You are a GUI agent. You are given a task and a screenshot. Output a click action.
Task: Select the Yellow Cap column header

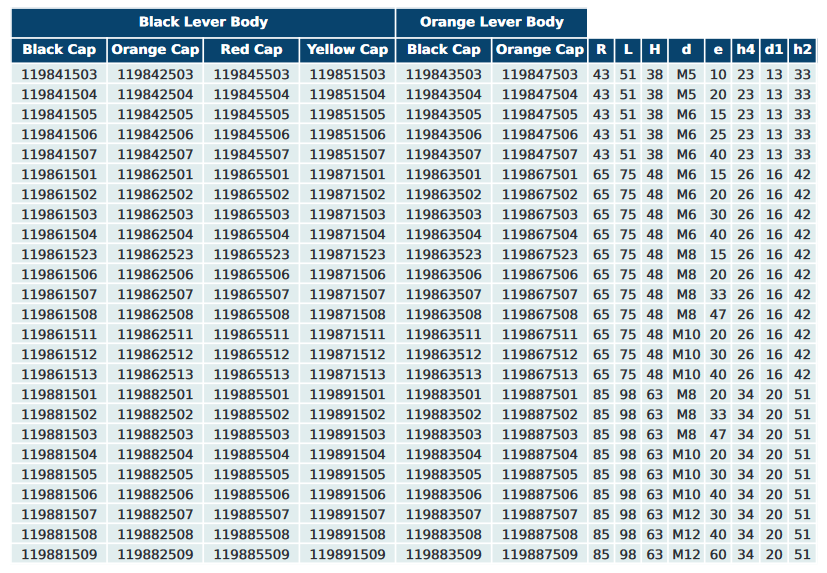[x=348, y=50]
